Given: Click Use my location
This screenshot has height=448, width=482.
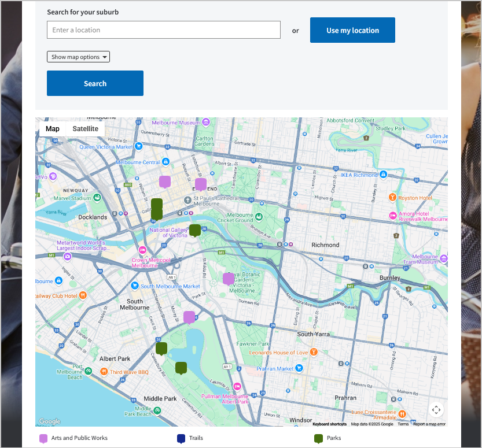Looking at the screenshot, I should 352,29.
